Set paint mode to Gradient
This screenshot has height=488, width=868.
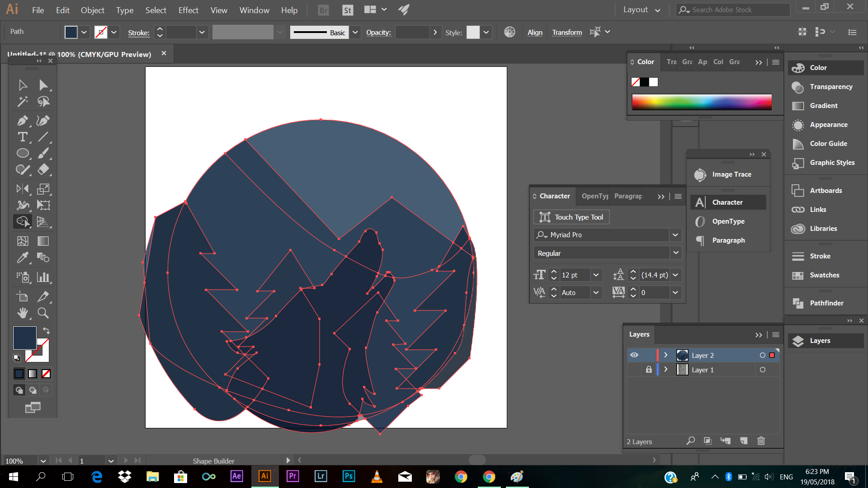tap(33, 374)
